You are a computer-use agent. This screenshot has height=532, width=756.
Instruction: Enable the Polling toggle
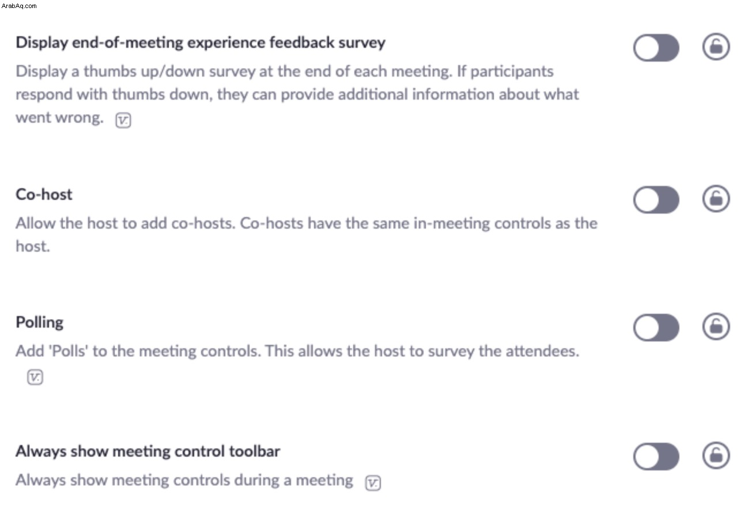point(656,327)
